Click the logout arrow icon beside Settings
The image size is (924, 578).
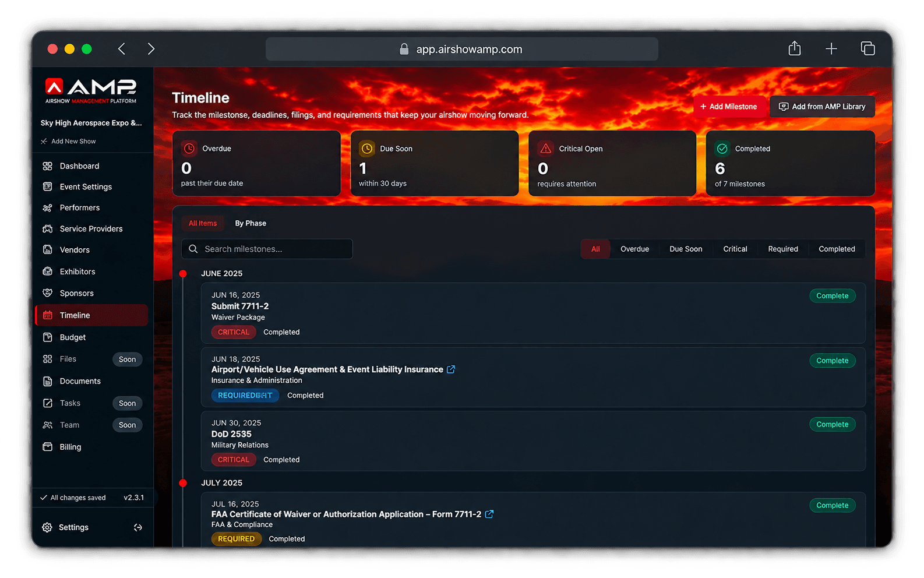138,527
